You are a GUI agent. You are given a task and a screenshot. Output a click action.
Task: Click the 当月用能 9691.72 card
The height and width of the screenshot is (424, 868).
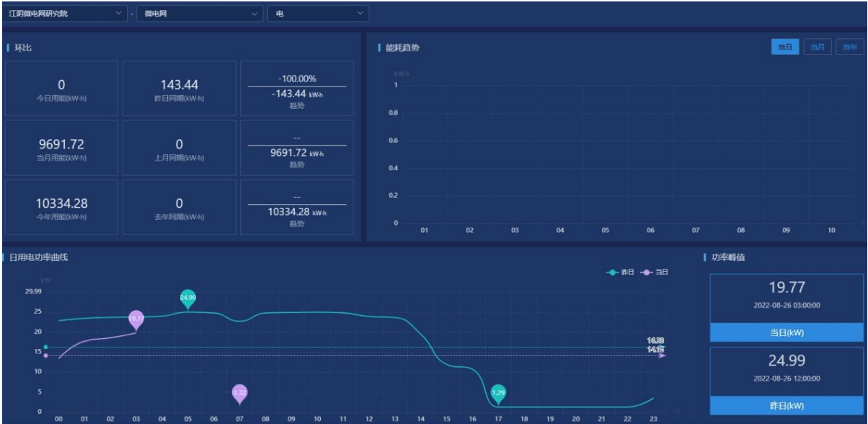pos(61,148)
